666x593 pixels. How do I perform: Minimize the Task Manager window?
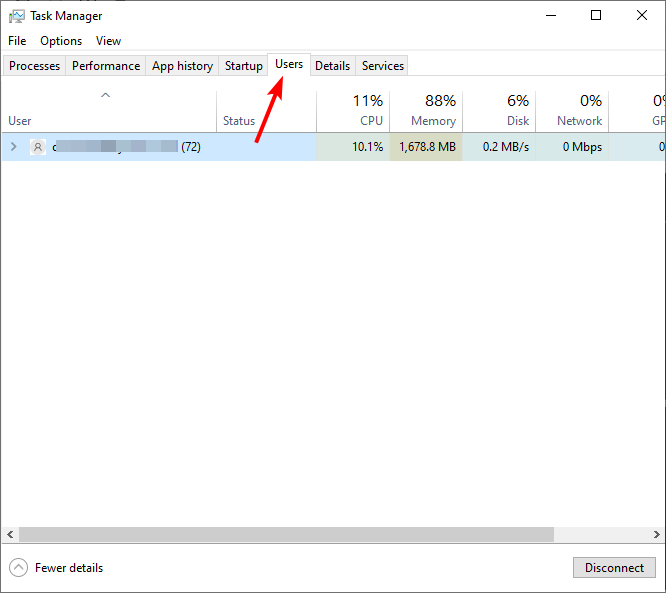click(551, 16)
